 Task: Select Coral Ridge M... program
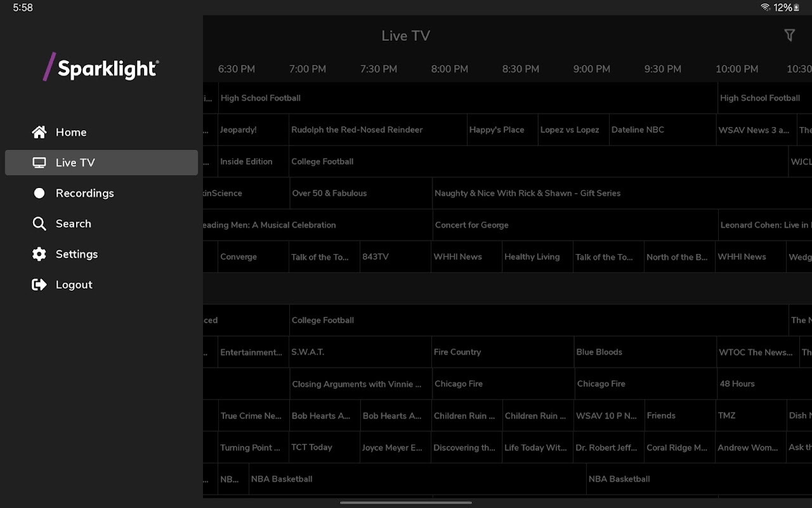pyautogui.click(x=679, y=447)
